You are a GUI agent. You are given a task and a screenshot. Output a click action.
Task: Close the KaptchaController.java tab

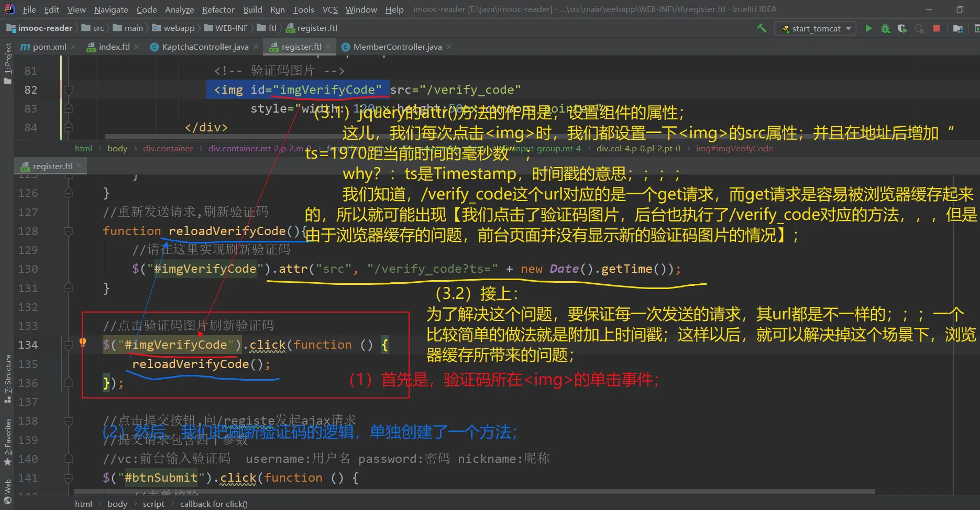tap(256, 47)
